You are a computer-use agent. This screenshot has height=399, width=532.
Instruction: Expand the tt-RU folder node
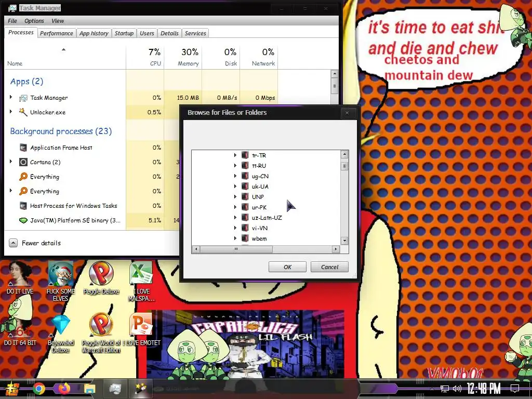click(x=235, y=166)
